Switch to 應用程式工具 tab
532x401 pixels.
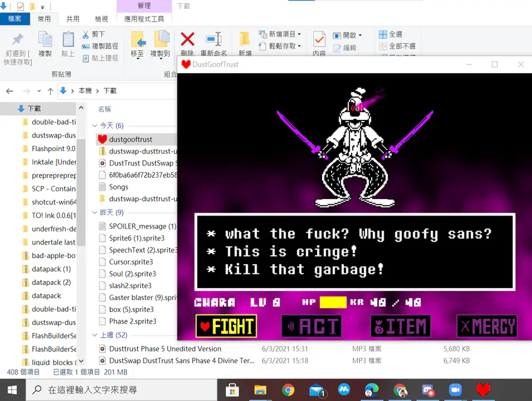[144, 19]
